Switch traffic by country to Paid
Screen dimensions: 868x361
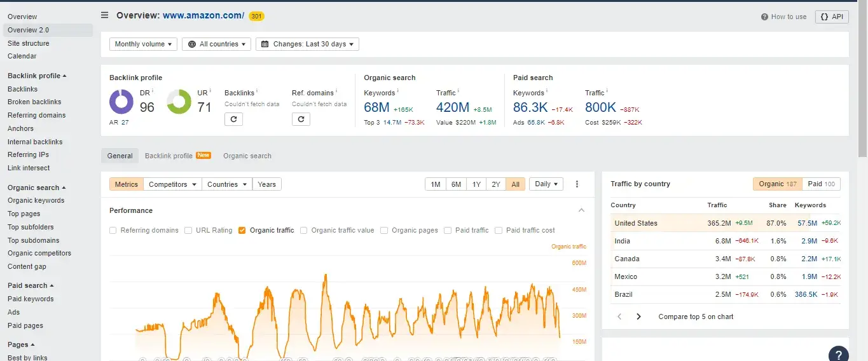tap(822, 184)
